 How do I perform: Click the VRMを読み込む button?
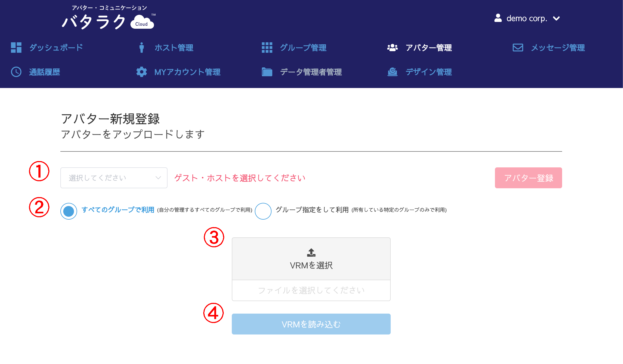(311, 324)
